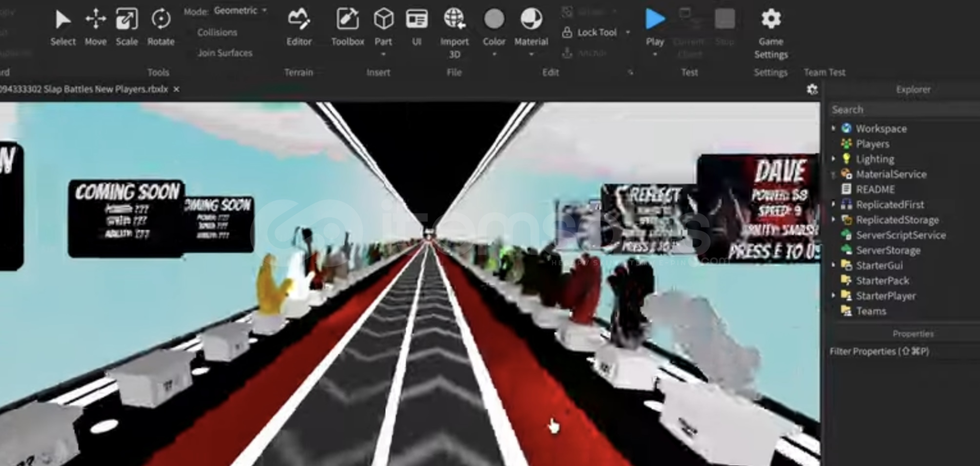Screen dimensions: 980x466
Task: Select Players in Explorer
Action: pos(872,144)
